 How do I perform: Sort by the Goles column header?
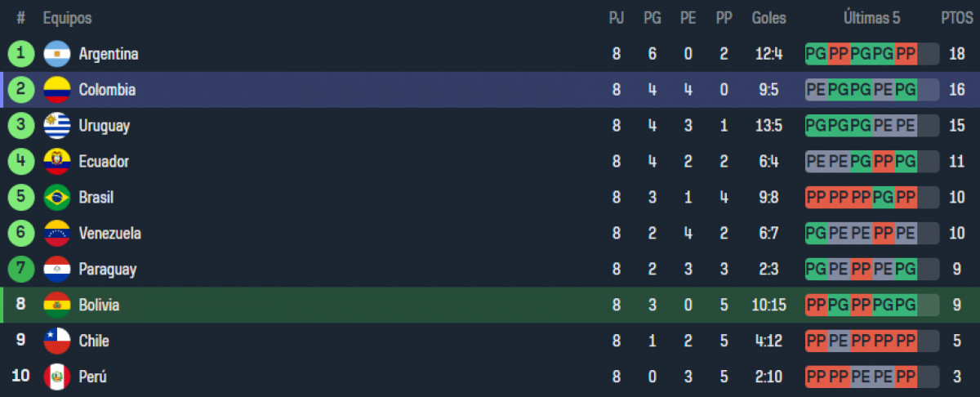[768, 18]
